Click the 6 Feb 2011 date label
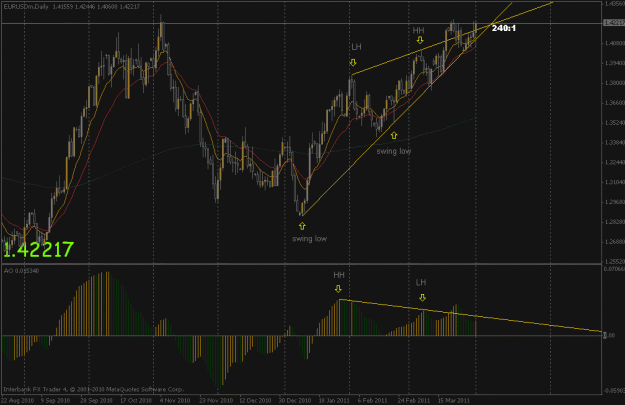The width and height of the screenshot is (625, 405). click(x=372, y=400)
